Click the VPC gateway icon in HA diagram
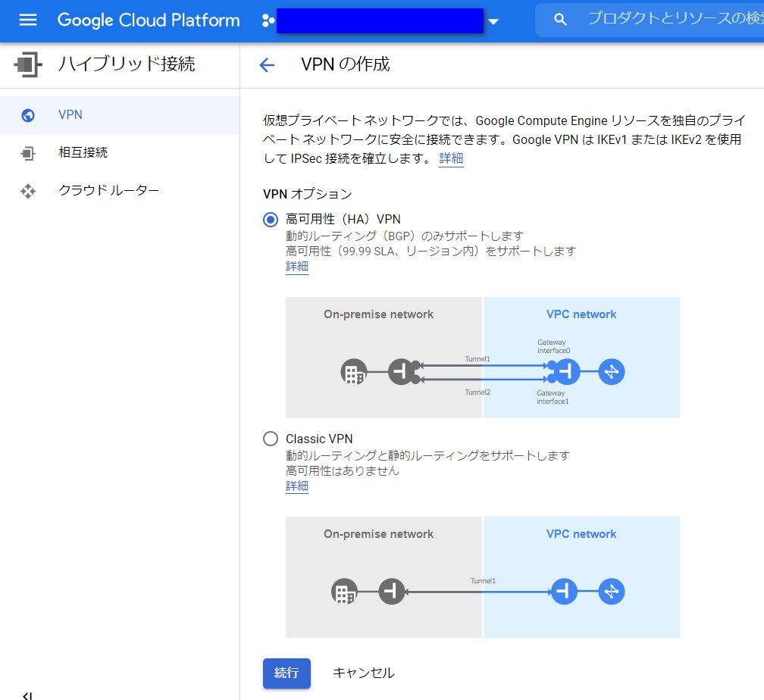 pos(567,372)
